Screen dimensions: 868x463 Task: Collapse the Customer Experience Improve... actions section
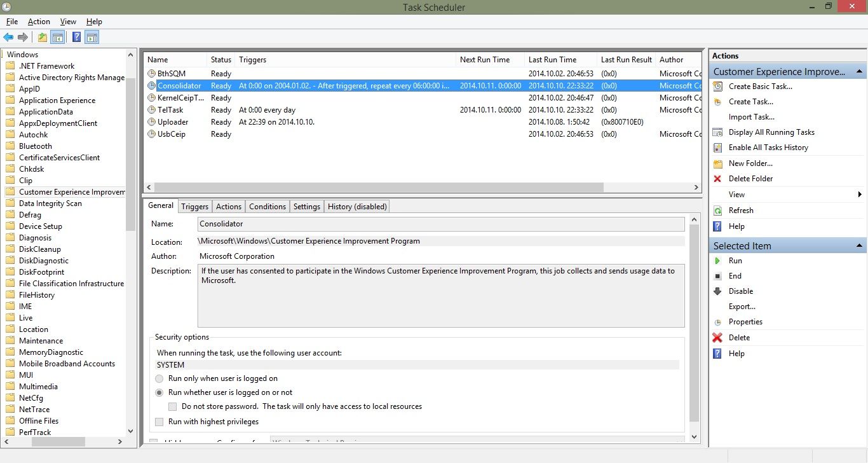point(859,72)
